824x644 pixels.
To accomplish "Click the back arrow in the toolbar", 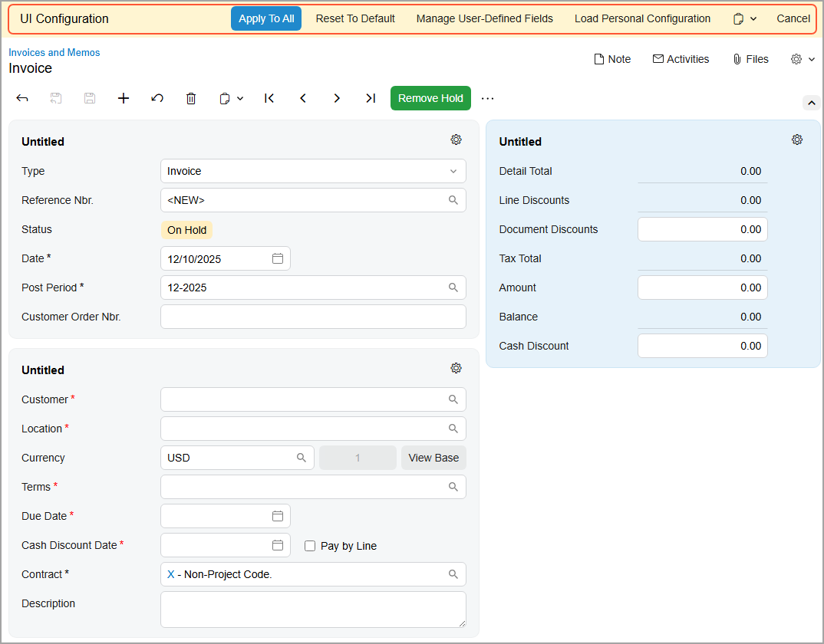I will coord(22,98).
